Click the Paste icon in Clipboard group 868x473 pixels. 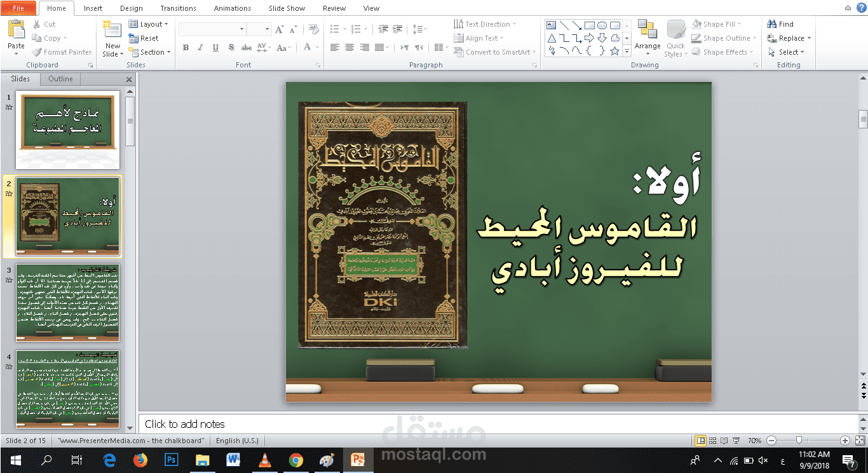click(x=16, y=30)
